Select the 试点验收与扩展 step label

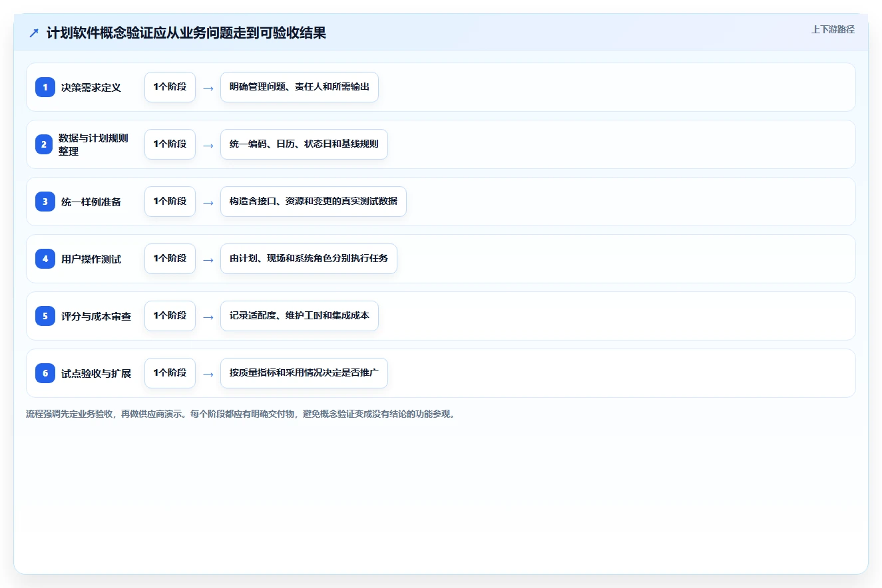pyautogui.click(x=96, y=373)
